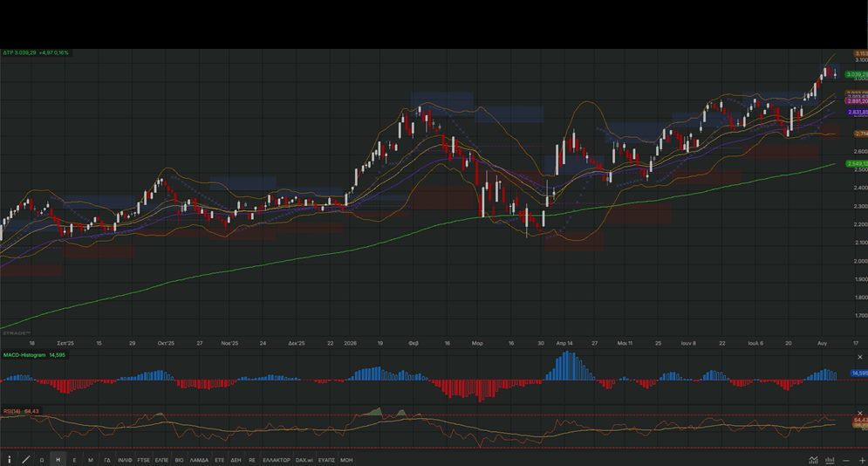
Task: Load the ΕΥΑΠΣ symbol chart
Action: (326, 460)
